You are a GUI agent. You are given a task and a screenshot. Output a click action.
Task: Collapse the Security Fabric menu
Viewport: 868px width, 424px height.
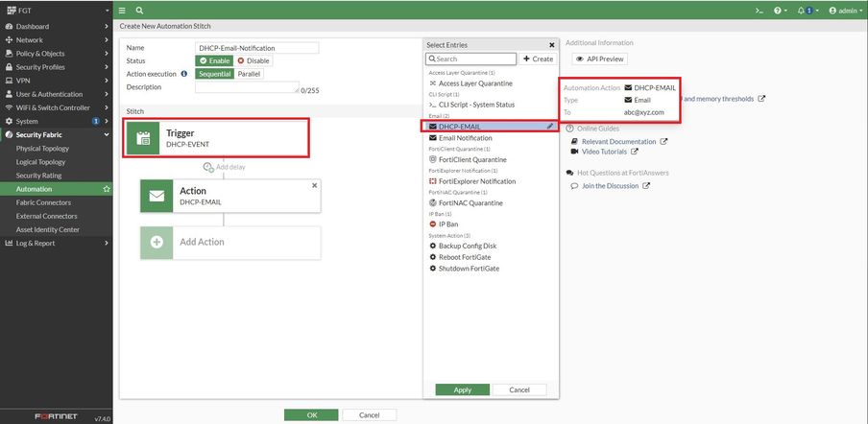(x=57, y=134)
